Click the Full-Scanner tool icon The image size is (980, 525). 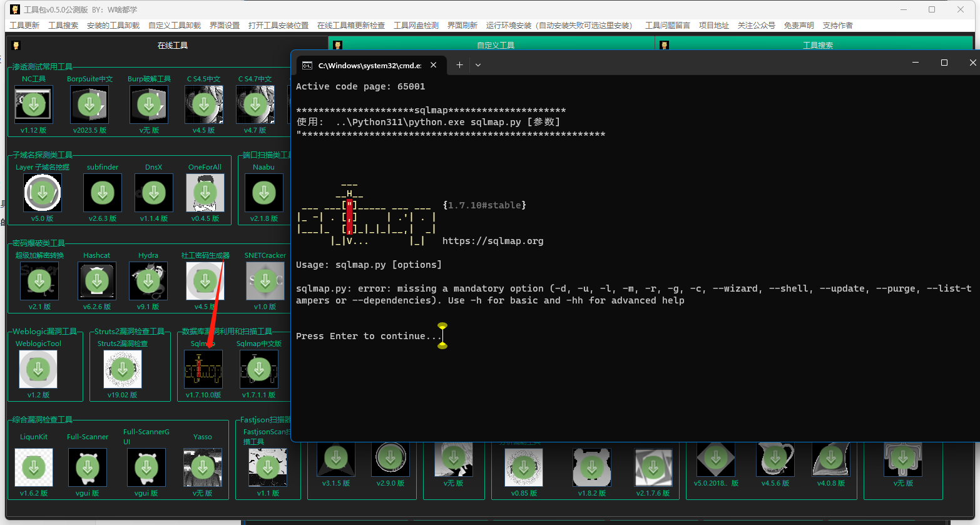coord(88,467)
